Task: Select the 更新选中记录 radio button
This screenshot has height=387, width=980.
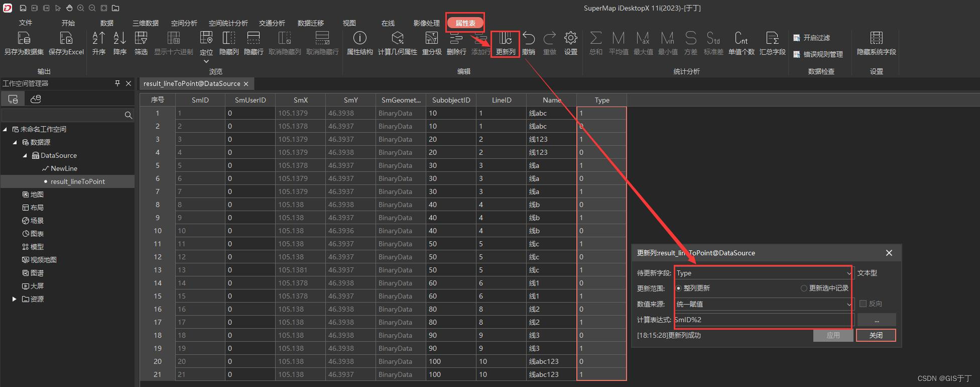Action: coord(804,288)
